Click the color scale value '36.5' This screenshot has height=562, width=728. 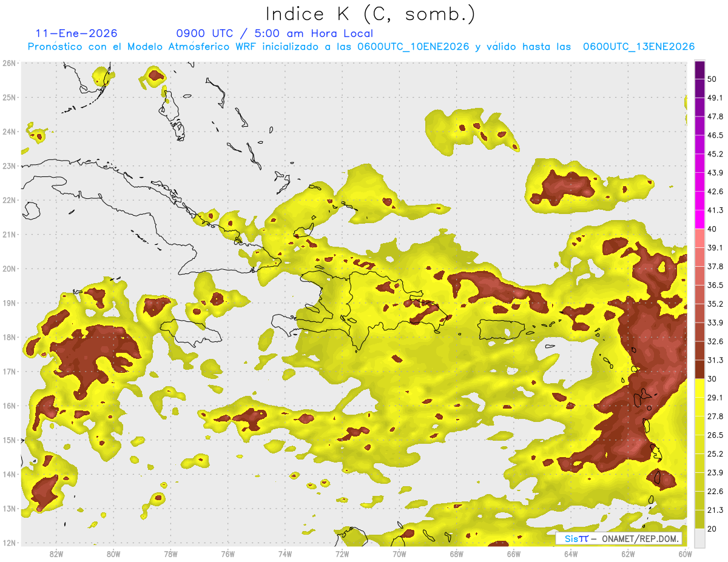click(x=715, y=285)
